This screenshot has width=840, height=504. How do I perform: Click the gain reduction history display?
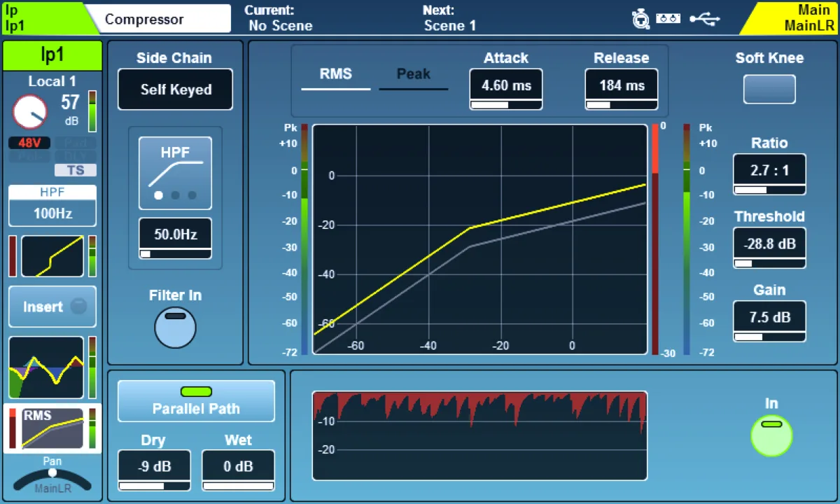479,435
